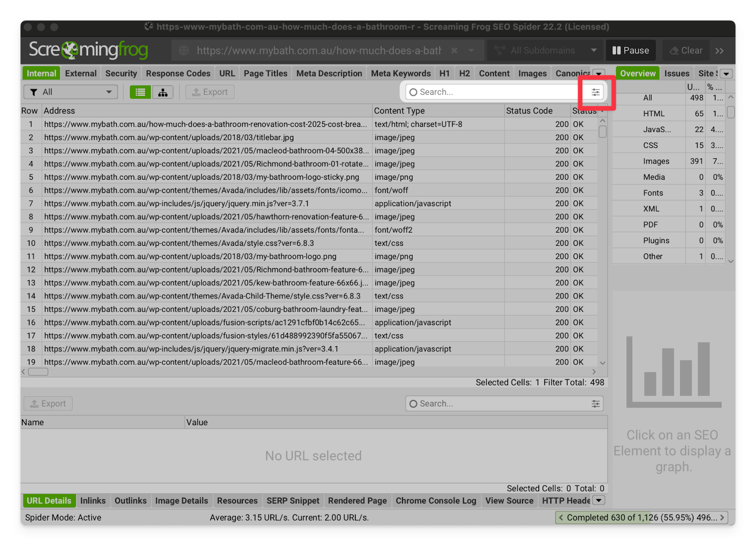Viewport: 756px width, 546px height.
Task: Click the Clear button
Action: (686, 51)
